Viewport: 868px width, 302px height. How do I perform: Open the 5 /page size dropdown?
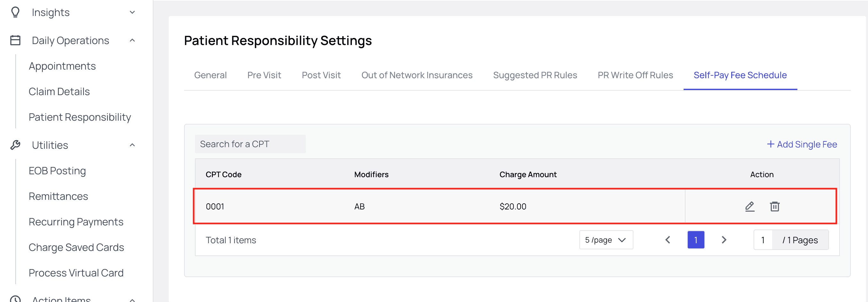tap(606, 240)
